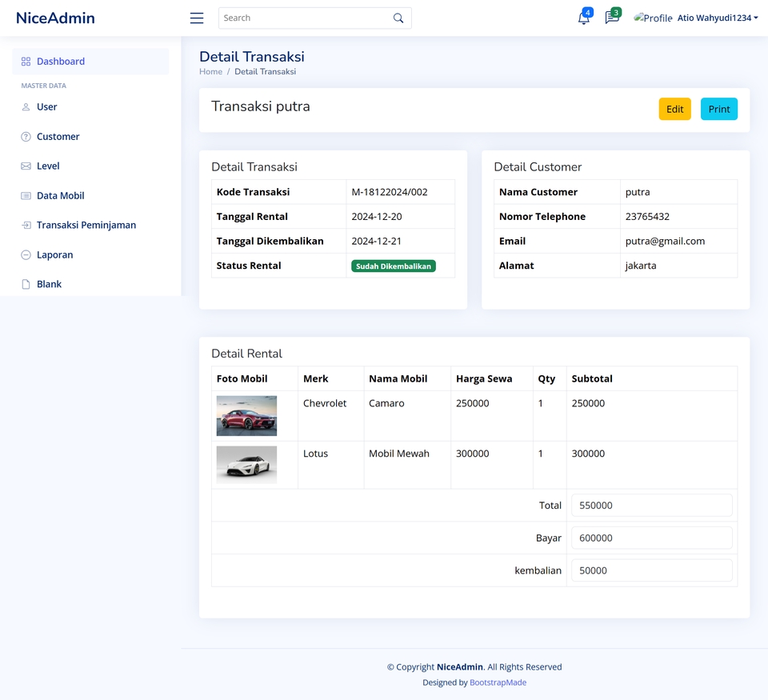
Task: Click the Sudah Dikembalikan status badge
Action: click(394, 266)
